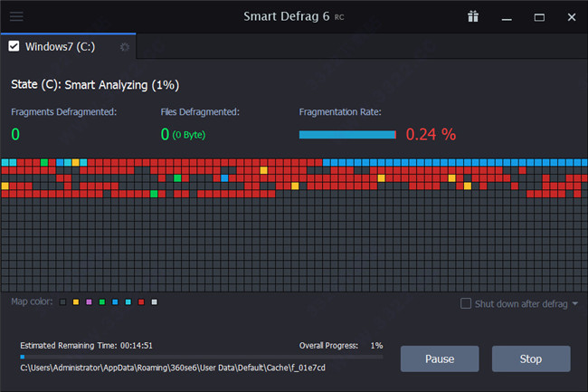Image resolution: width=588 pixels, height=392 pixels.
Task: Pick the white map color swatch
Action: pos(154,302)
